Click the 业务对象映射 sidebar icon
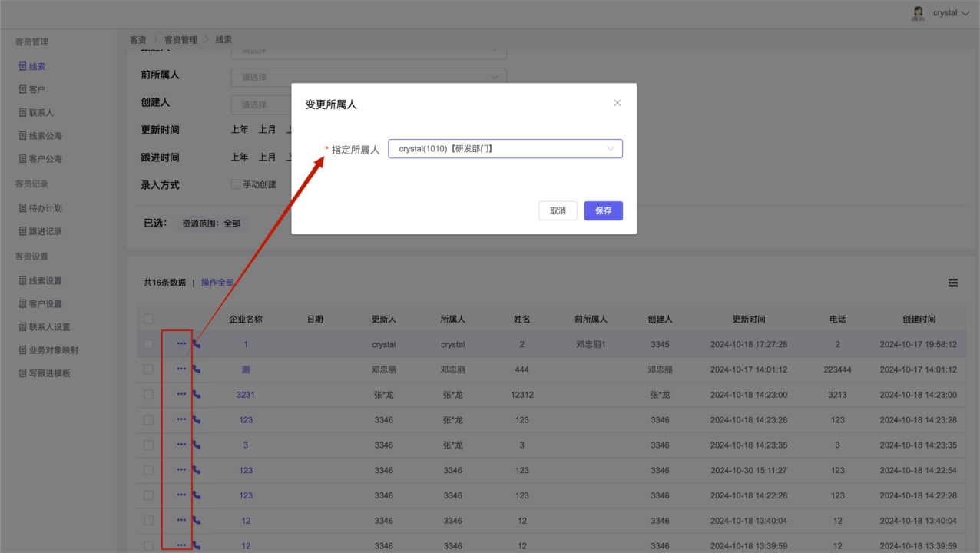The height and width of the screenshot is (553, 980). (x=23, y=350)
